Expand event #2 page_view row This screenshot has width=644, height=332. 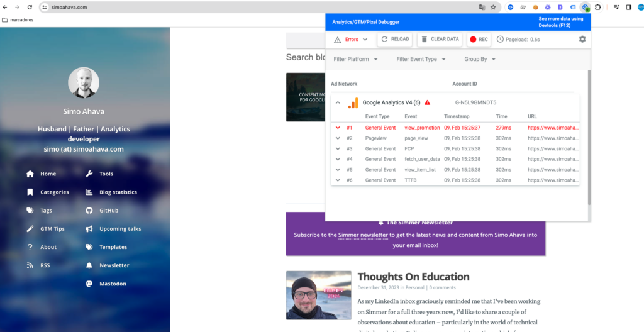click(338, 138)
